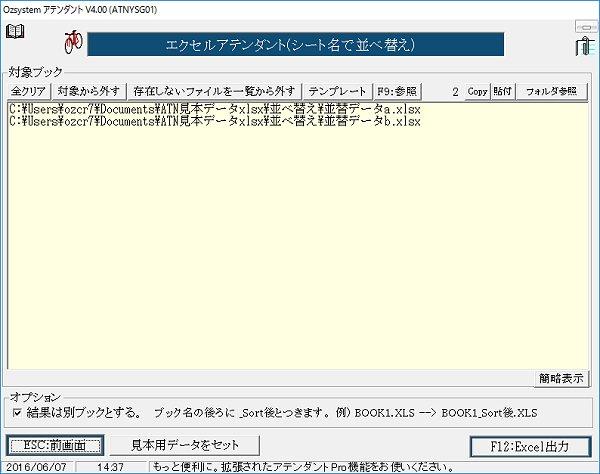600x474 pixels.
Task: Open the book icon at top left
Action: coord(15,31)
